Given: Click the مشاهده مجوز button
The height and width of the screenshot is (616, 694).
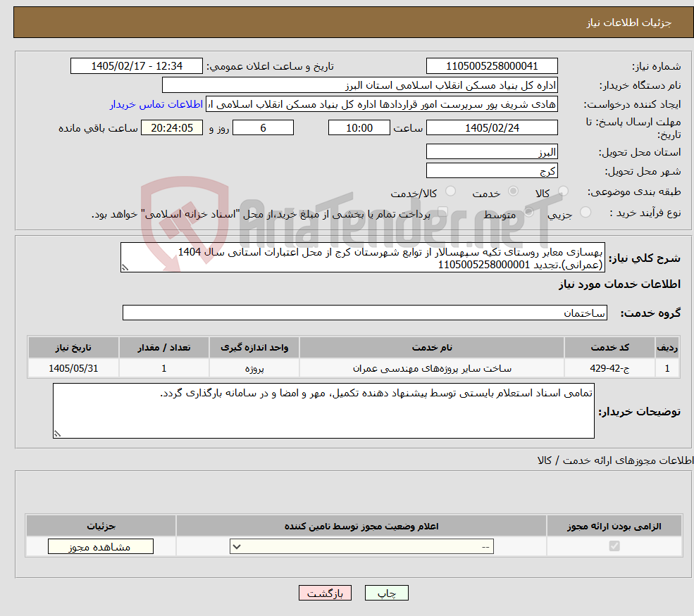Looking at the screenshot, I should 101,546.
